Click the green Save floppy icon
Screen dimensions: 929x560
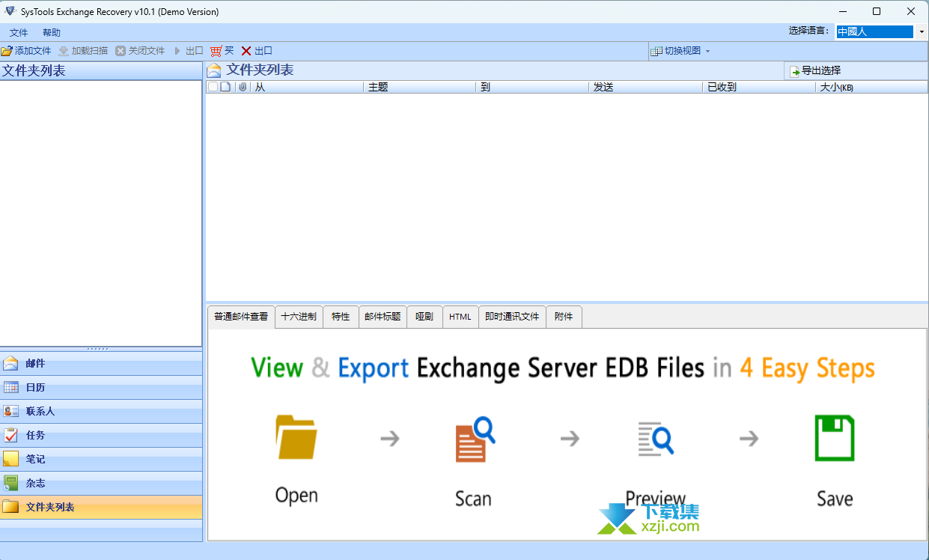[835, 438]
